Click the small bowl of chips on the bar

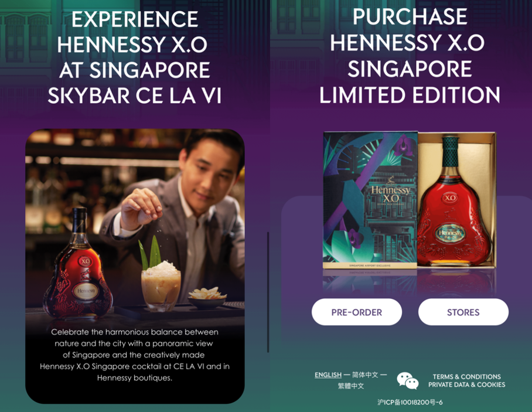[206, 297]
